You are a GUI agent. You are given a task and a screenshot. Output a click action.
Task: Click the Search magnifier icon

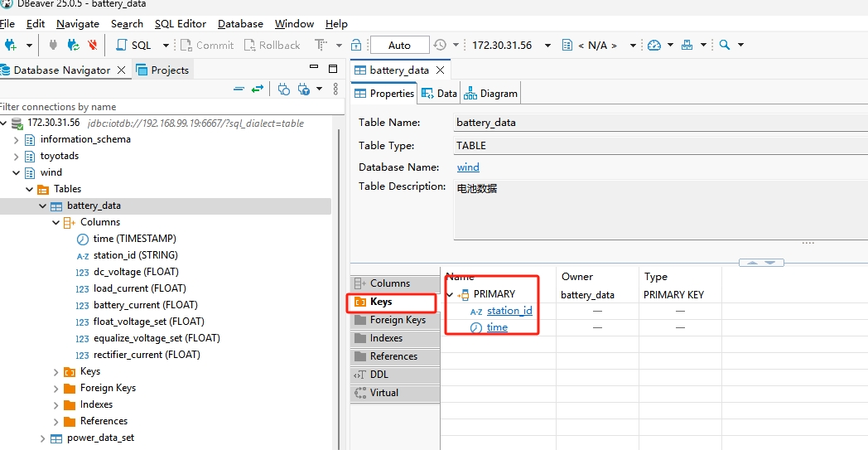(724, 45)
